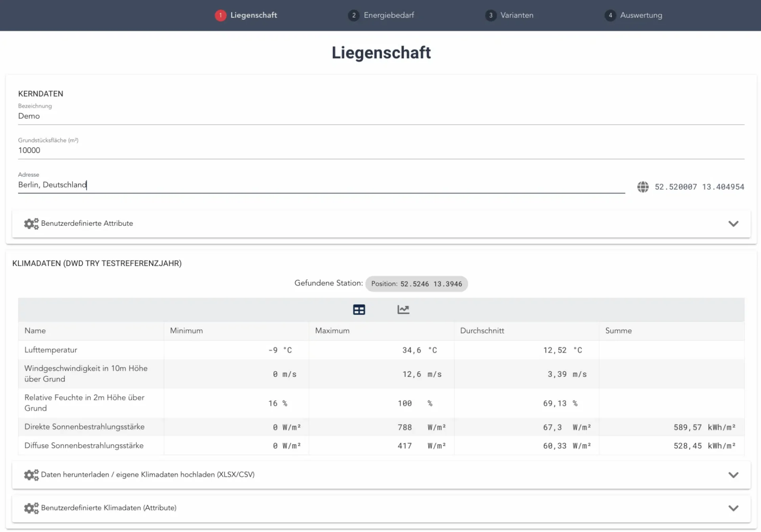Switch climate data to table view

pyautogui.click(x=359, y=310)
